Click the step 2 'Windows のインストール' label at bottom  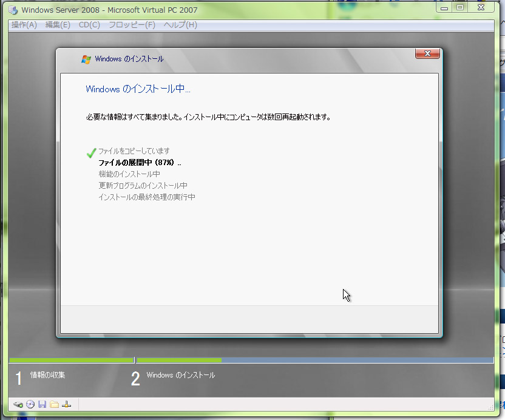(181, 375)
